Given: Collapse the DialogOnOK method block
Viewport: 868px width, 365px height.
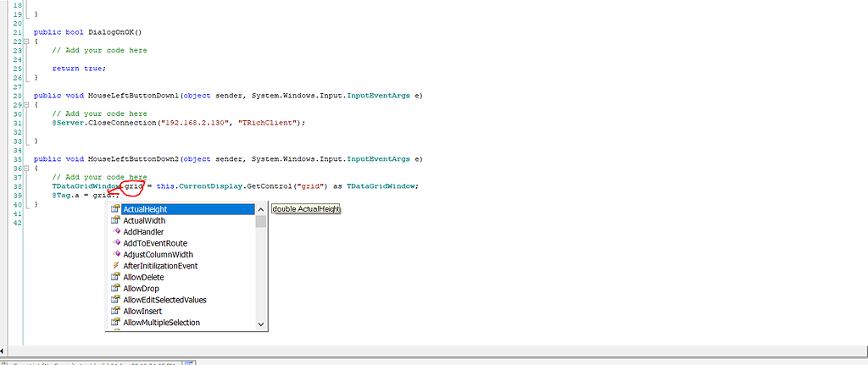Looking at the screenshot, I should click(25, 41).
